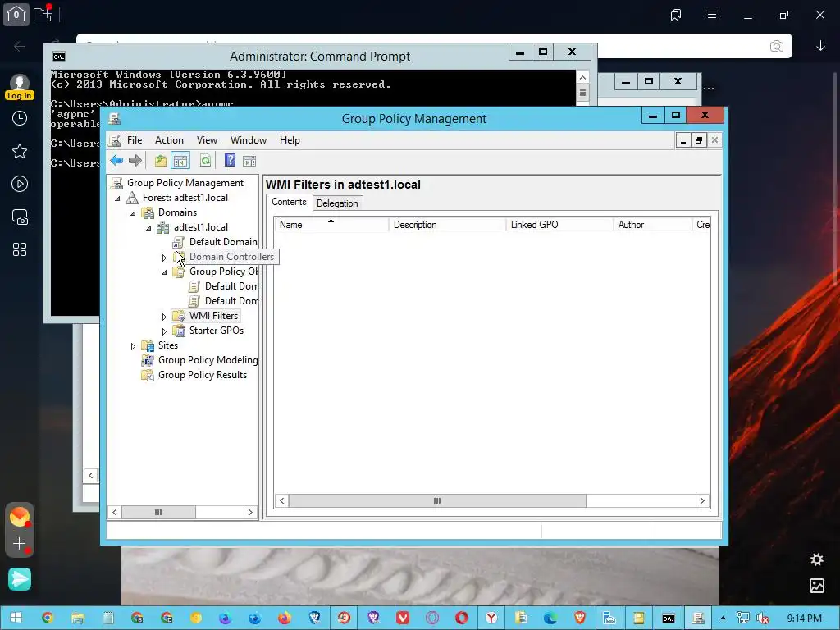Expand the Starter GPOs node
This screenshot has height=630, width=840.
coord(164,331)
